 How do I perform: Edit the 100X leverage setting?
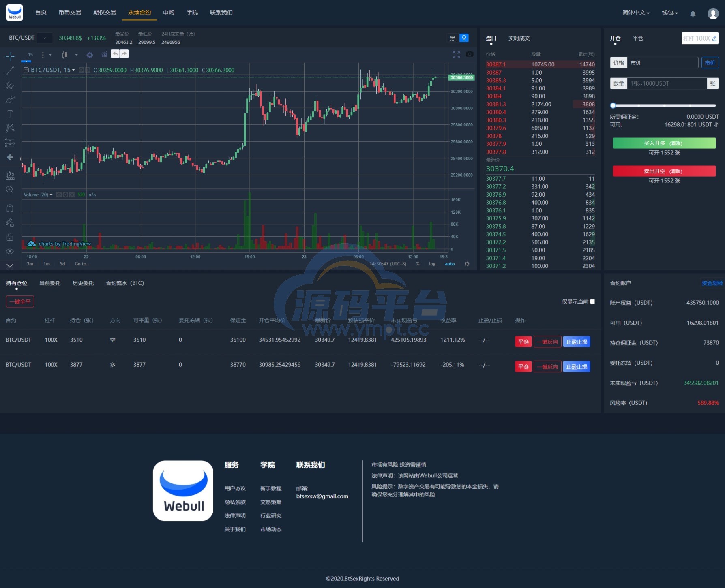click(x=700, y=38)
